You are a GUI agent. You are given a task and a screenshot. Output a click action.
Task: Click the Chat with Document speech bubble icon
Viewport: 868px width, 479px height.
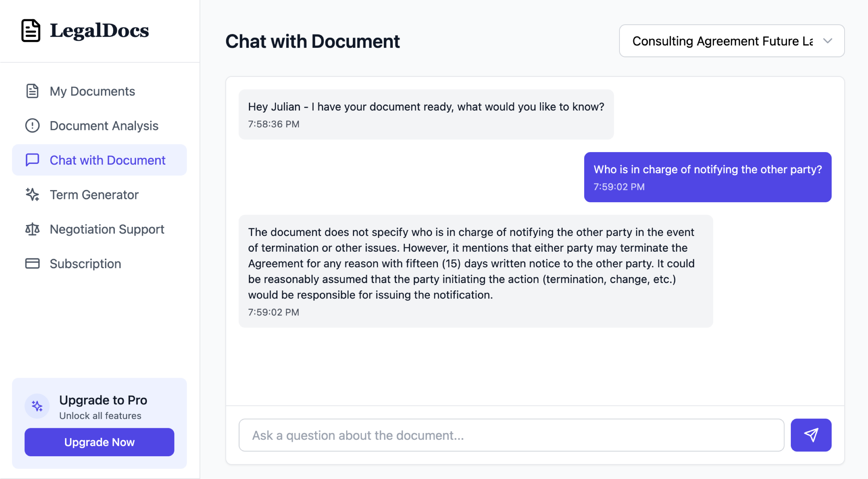point(32,160)
